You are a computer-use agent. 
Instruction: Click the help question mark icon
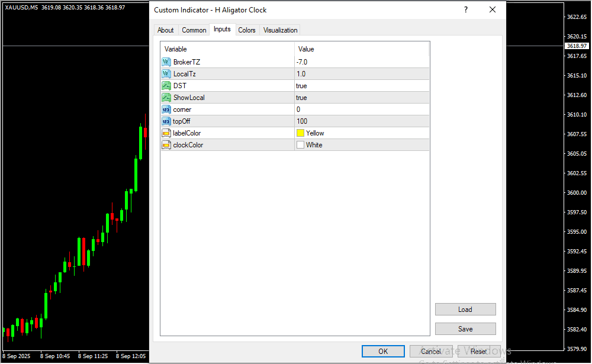coord(466,9)
